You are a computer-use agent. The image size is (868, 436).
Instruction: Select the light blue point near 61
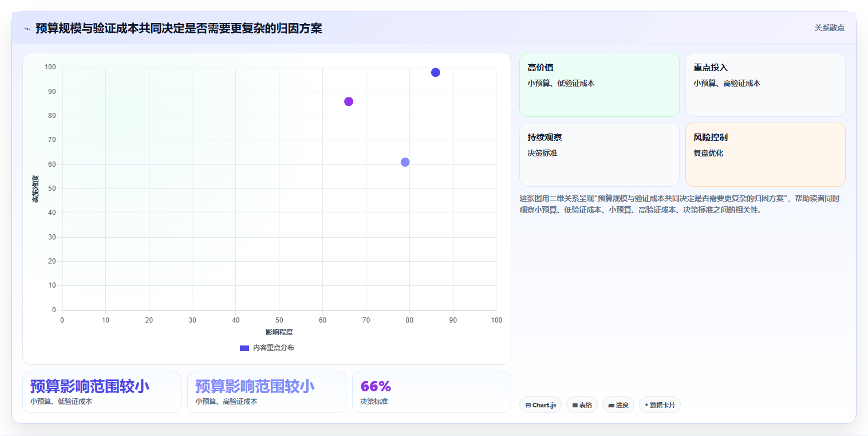point(405,162)
